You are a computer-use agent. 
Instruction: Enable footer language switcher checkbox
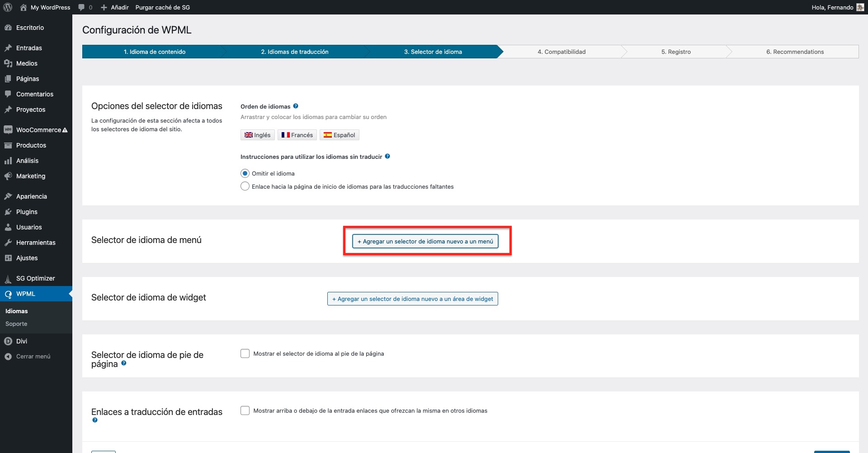[245, 353]
